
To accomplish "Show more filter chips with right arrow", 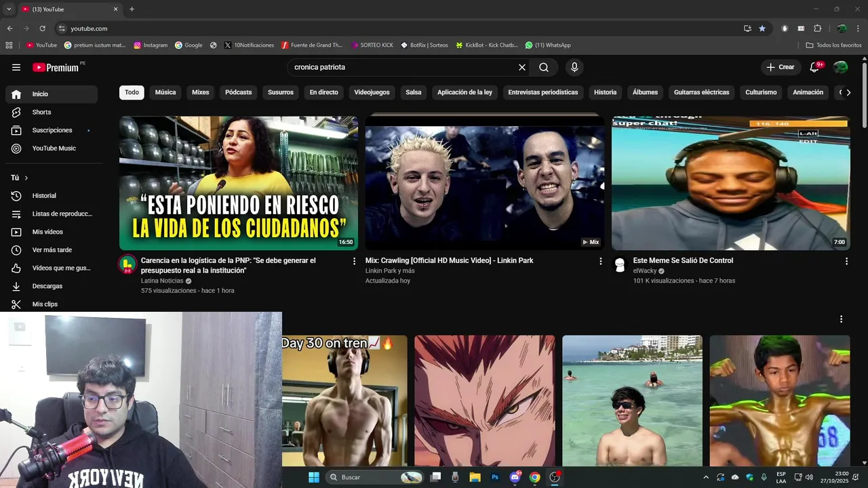I will (848, 92).
